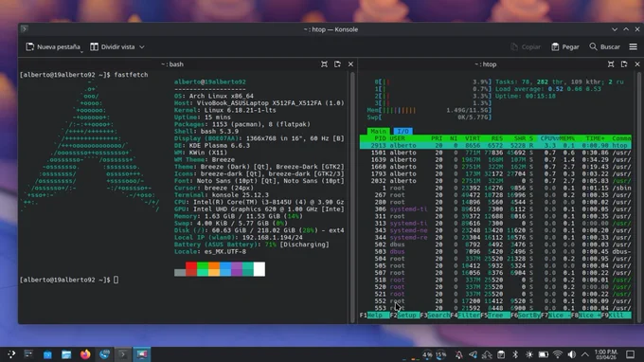Click the Copiar toolbar button
Screen dimensions: 644x362
526,46
